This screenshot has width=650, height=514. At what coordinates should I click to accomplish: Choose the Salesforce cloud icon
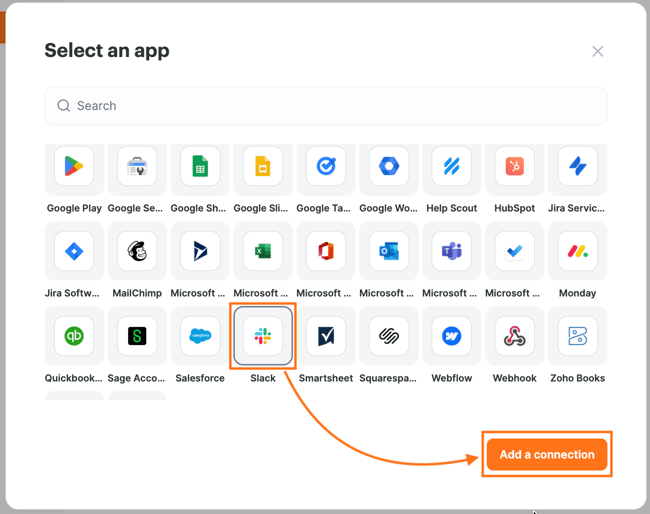tap(200, 336)
